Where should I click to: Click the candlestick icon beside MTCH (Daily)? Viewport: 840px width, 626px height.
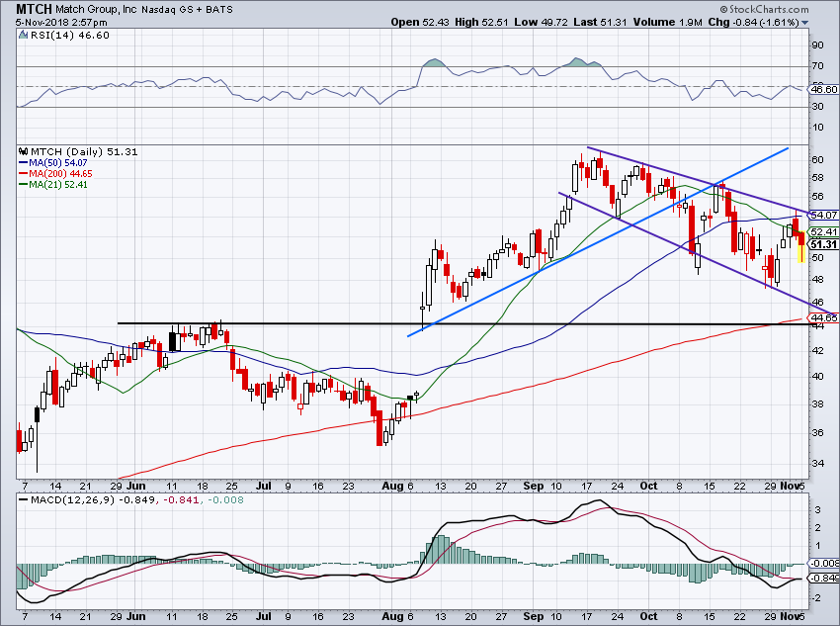[24, 151]
